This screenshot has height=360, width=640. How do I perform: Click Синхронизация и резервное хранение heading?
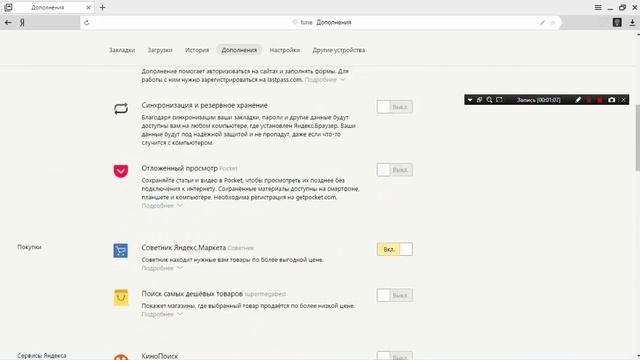tap(204, 105)
